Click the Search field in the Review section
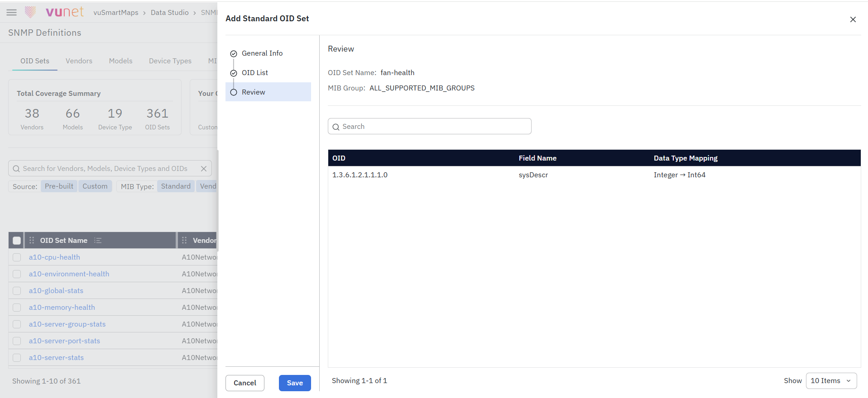868x398 pixels. pos(429,126)
